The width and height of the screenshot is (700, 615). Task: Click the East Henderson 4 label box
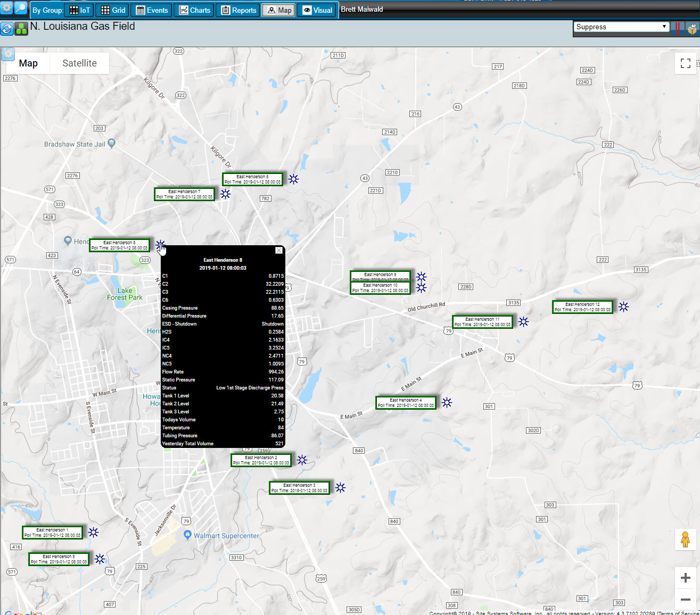coord(406,403)
